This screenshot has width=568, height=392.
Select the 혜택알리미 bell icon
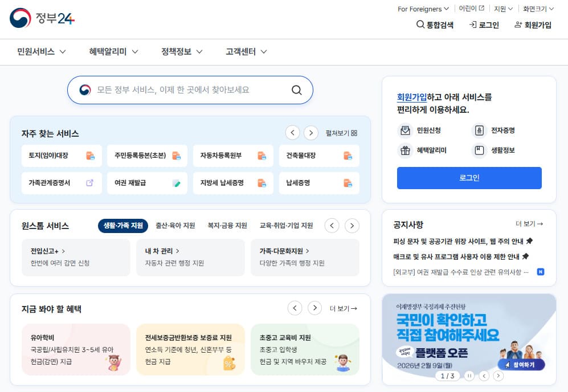406,150
